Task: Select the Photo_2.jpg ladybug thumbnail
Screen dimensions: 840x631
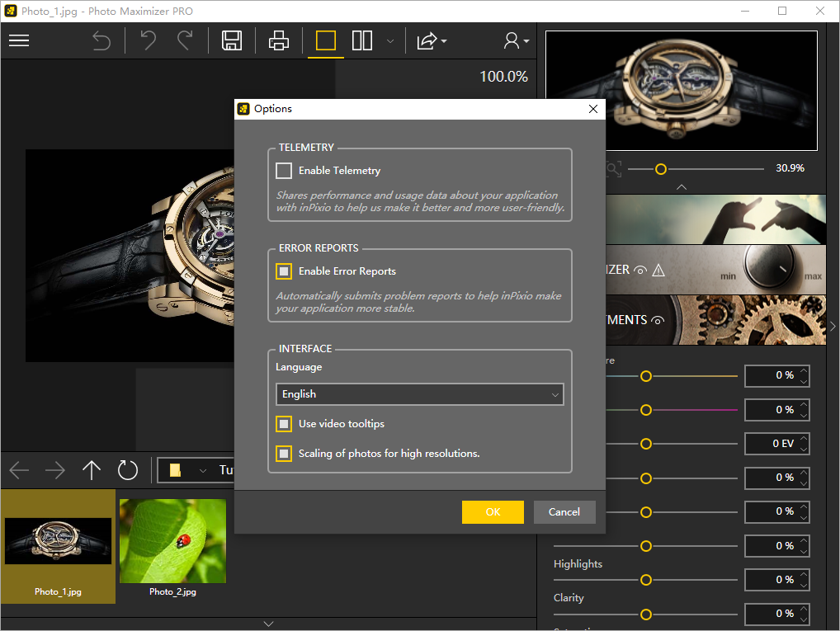Action: [172, 542]
